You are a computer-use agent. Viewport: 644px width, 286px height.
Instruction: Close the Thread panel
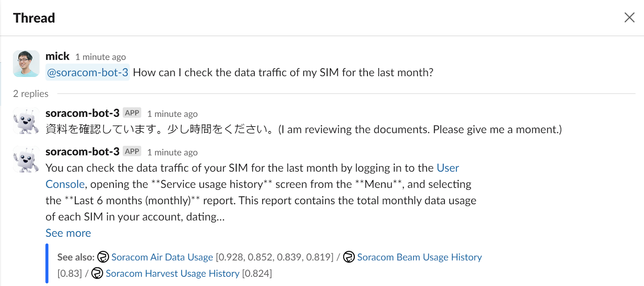[x=629, y=17]
